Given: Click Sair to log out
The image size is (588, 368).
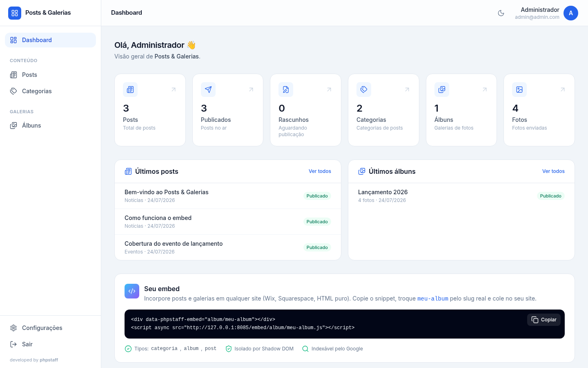Looking at the screenshot, I should [50, 344].
